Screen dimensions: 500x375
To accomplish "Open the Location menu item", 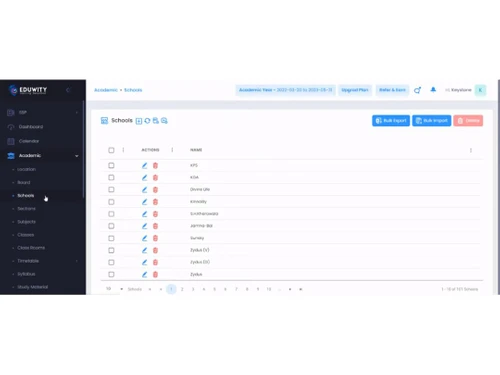I will coord(26,169).
